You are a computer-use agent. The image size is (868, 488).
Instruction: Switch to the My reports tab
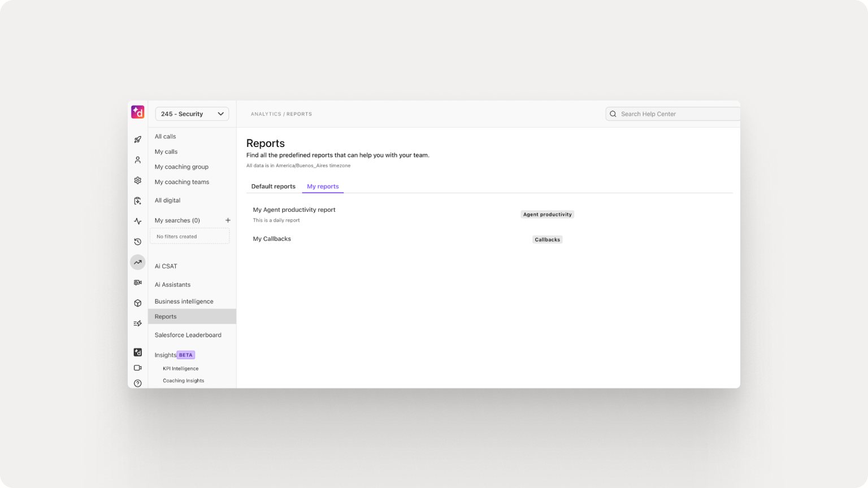click(x=323, y=186)
